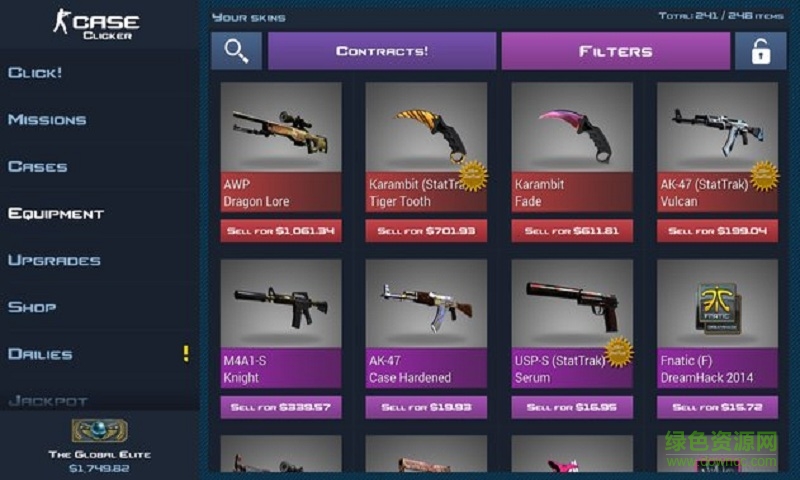
Task: Open the skin search magnifier icon
Action: click(x=236, y=51)
